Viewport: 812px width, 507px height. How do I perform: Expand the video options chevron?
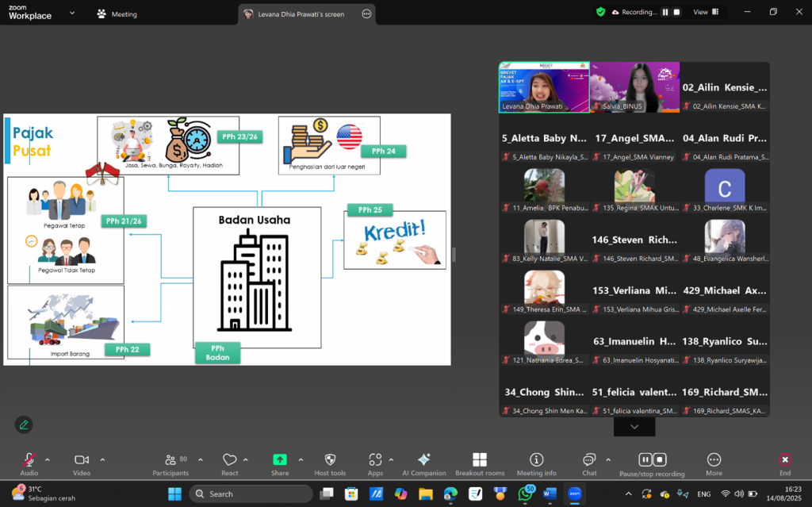(x=102, y=459)
